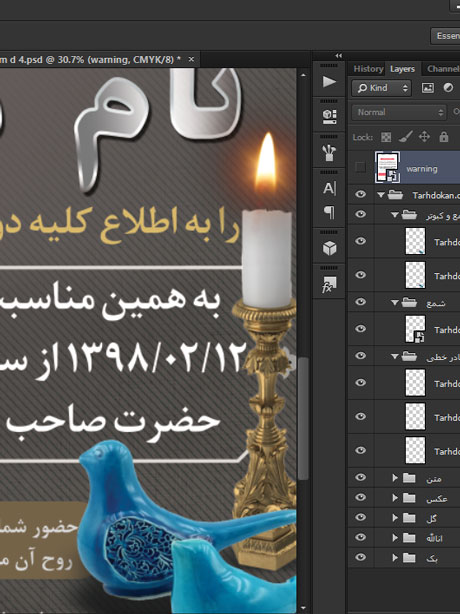The height and width of the screenshot is (614, 460).
Task: Open the Kind filter dropdown
Action: 381,88
